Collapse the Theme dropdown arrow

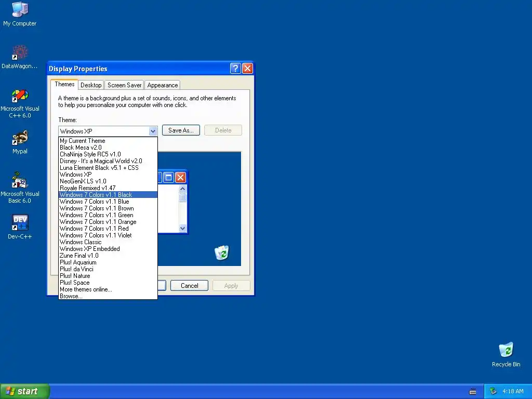point(153,131)
